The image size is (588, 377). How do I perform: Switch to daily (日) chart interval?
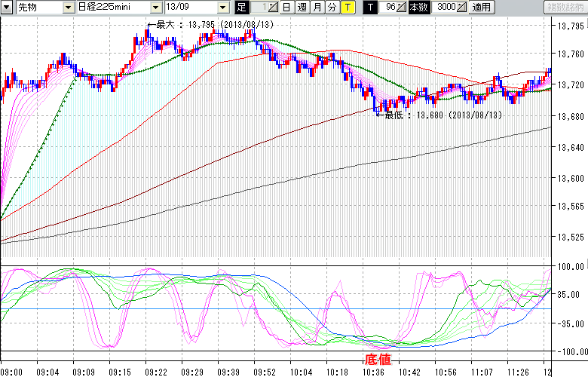(x=286, y=7)
